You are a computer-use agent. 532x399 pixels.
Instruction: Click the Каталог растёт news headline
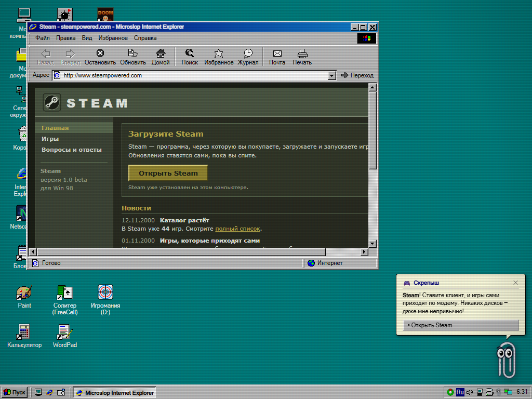pos(184,220)
